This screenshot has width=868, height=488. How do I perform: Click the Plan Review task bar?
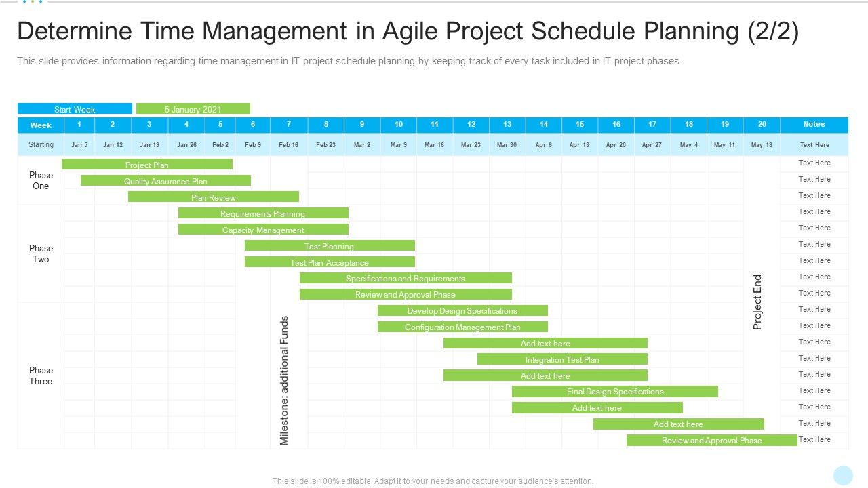point(214,197)
